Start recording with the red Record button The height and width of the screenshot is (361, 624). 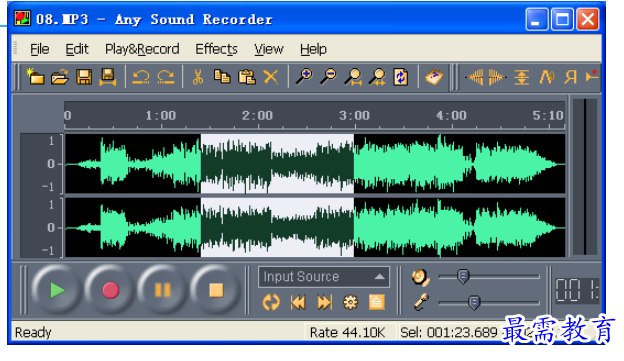pos(110,290)
